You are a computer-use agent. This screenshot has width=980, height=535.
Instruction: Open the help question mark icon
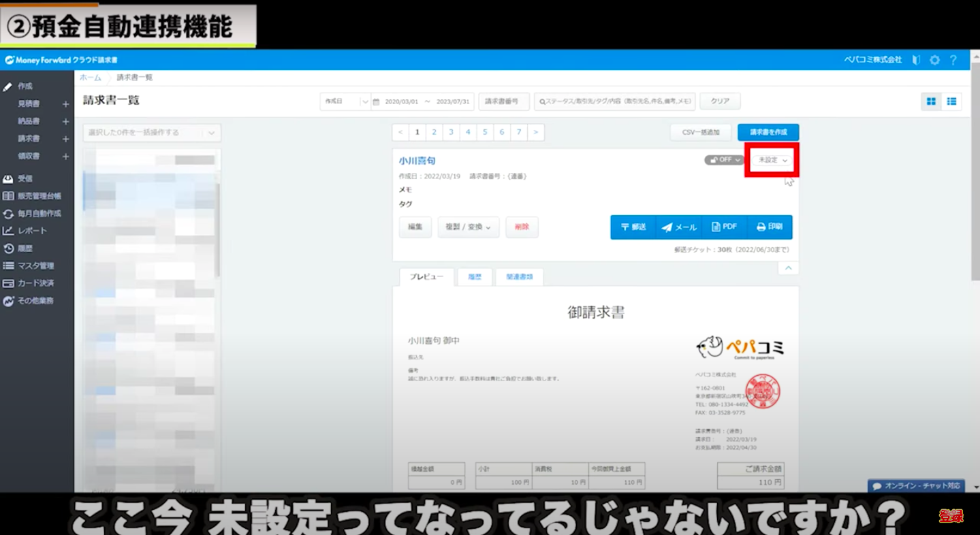pyautogui.click(x=953, y=60)
